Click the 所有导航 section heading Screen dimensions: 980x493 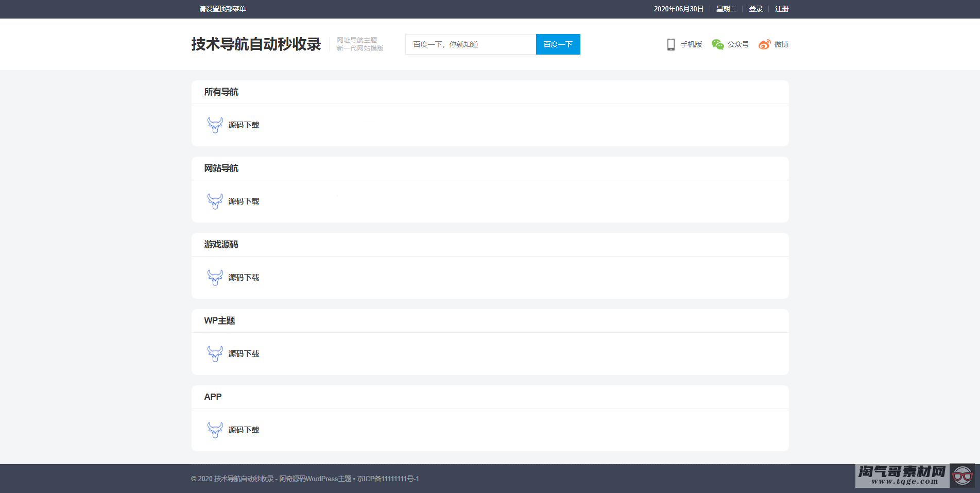coord(221,92)
